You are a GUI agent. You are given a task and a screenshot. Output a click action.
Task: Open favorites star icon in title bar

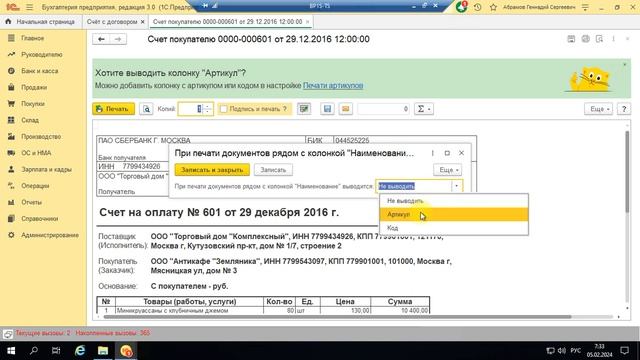click(x=493, y=7)
